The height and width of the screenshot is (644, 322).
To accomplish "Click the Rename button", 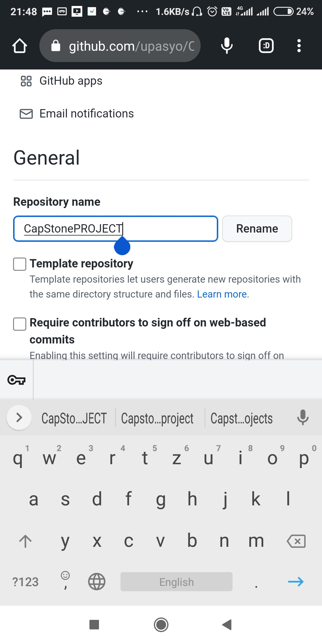I will click(257, 228).
